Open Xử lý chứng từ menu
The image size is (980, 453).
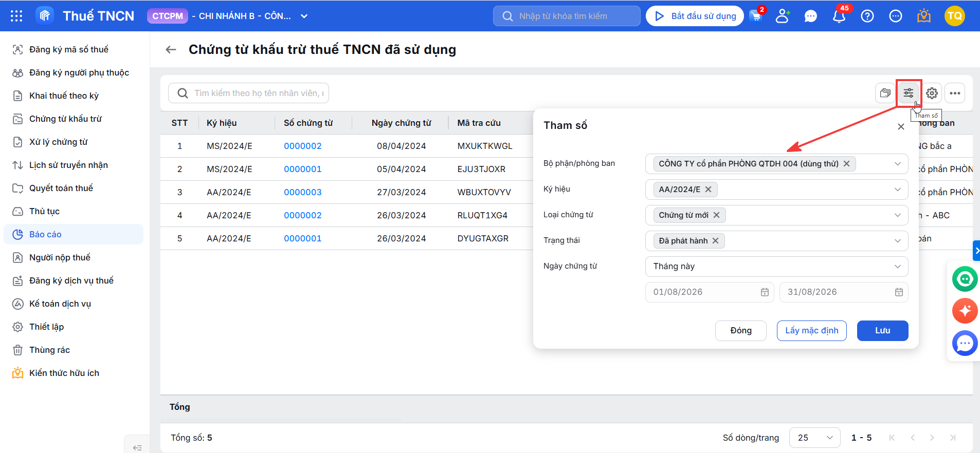74,142
